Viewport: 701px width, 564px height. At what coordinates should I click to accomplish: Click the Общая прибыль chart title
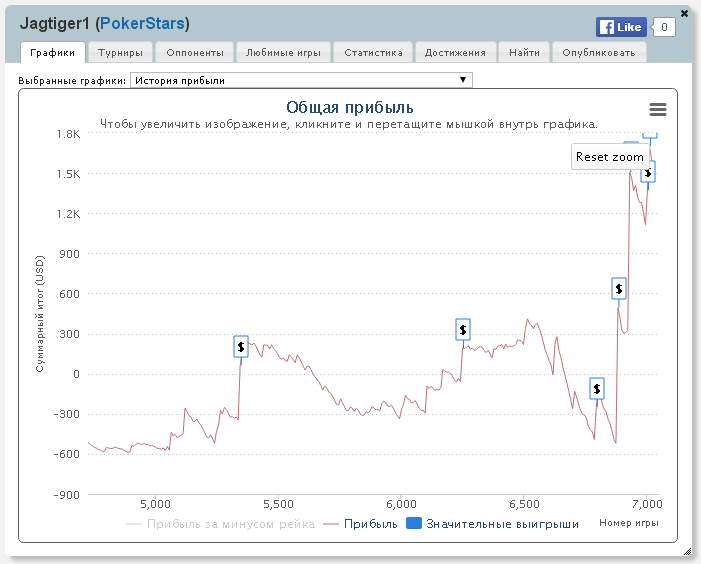pos(350,108)
